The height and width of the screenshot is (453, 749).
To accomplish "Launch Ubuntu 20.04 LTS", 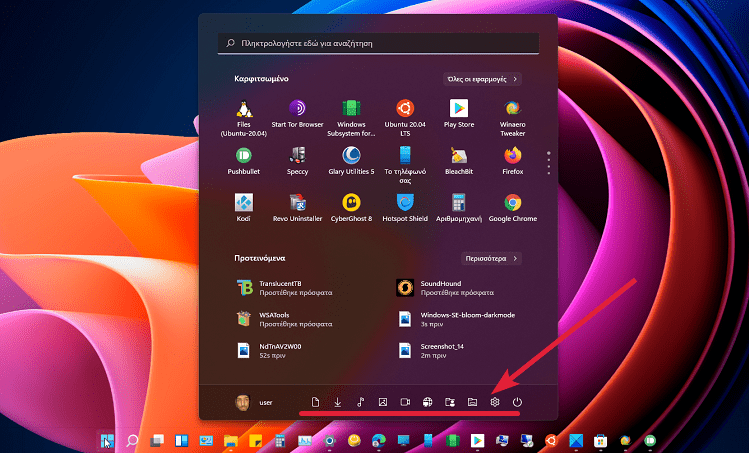I will point(405,119).
